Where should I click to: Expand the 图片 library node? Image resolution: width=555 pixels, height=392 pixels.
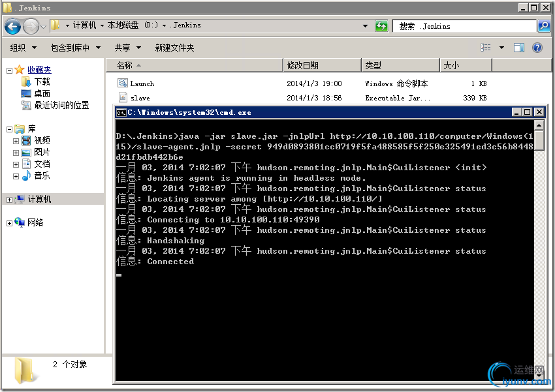coord(16,153)
